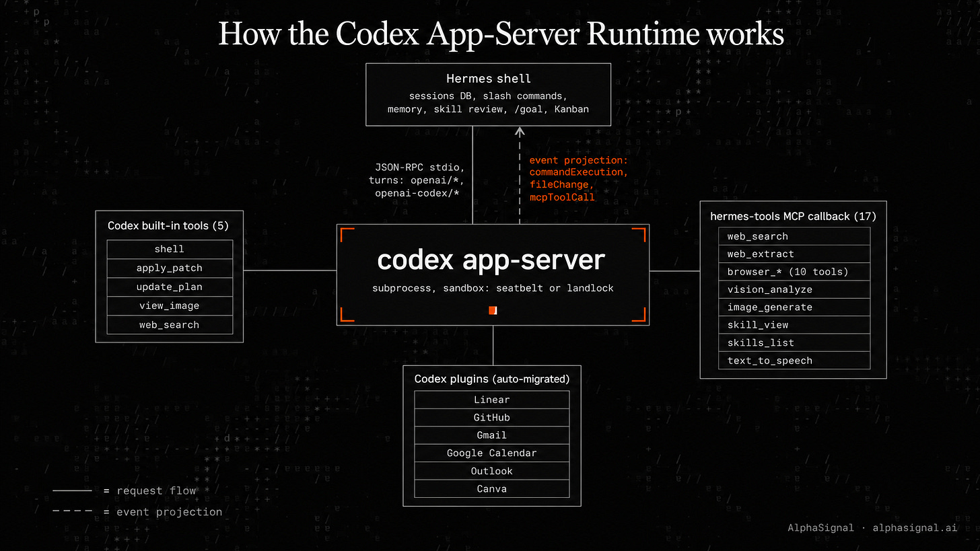Viewport: 980px width, 551px height.
Task: Click the 'openai-codex/*' label
Action: pos(417,194)
